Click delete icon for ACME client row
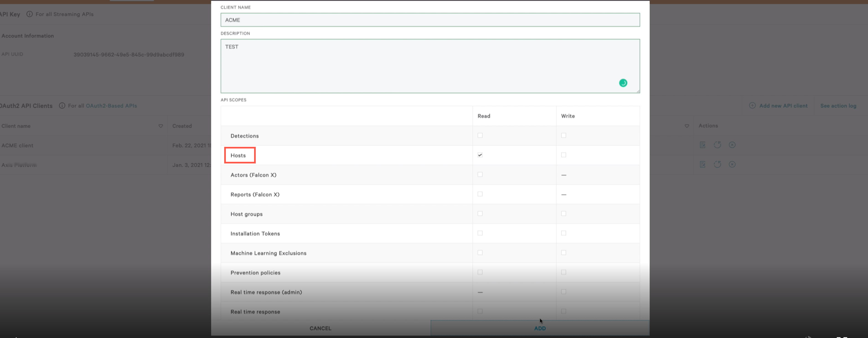This screenshot has height=338, width=868. click(x=732, y=145)
